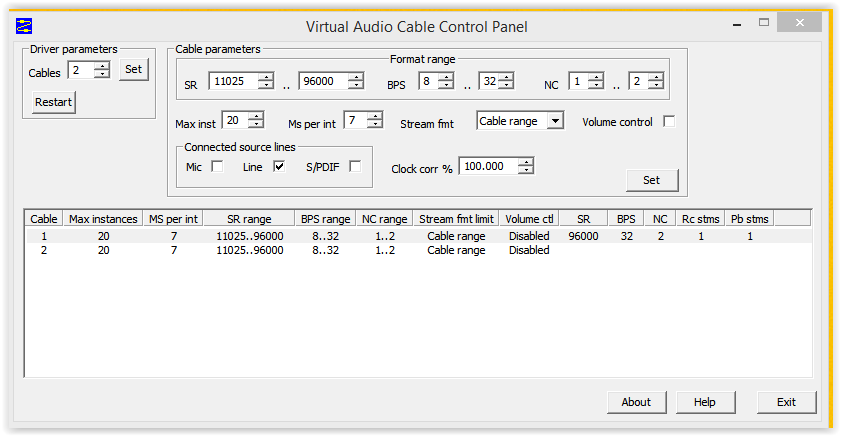Click the Ms per int field showing 7
This screenshot has height=436, width=841.
coord(356,120)
